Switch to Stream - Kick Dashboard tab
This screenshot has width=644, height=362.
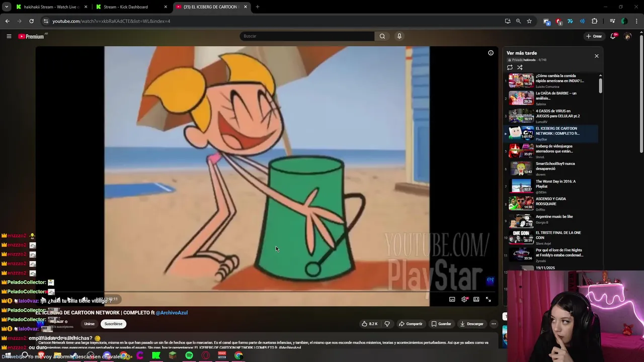(131, 7)
